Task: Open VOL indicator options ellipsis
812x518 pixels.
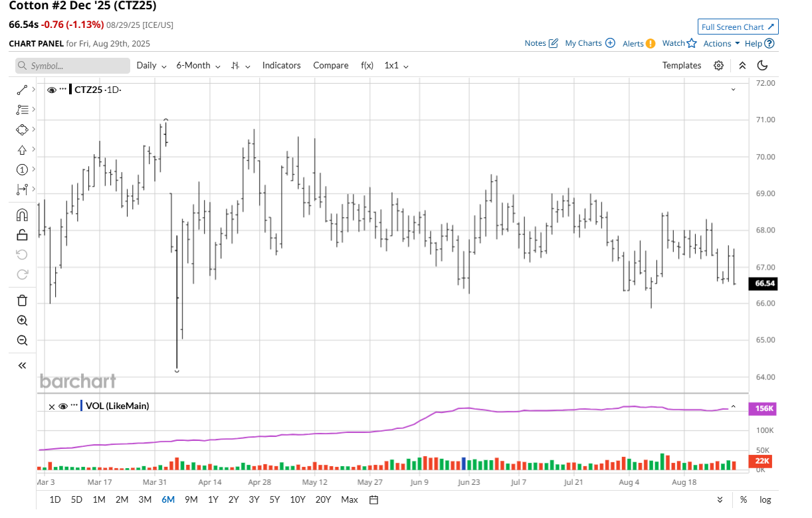Action: pos(74,405)
